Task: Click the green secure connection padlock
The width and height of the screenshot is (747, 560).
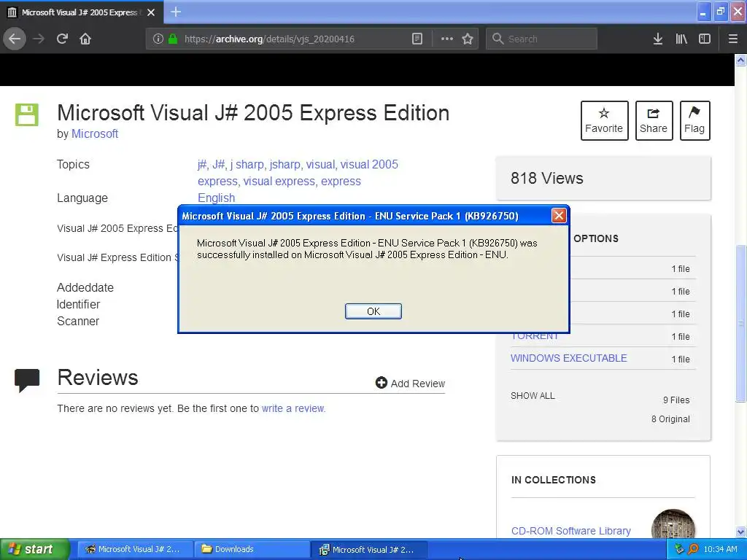Action: [x=173, y=39]
